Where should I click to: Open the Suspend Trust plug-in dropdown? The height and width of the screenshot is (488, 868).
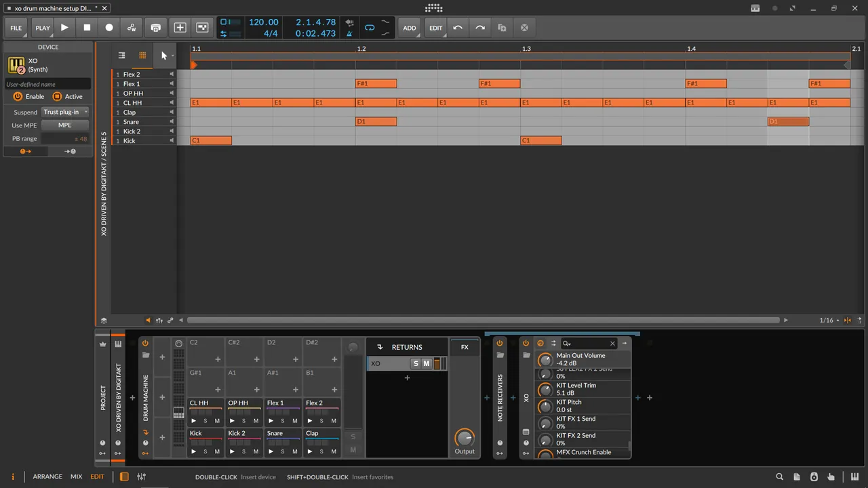click(66, 112)
